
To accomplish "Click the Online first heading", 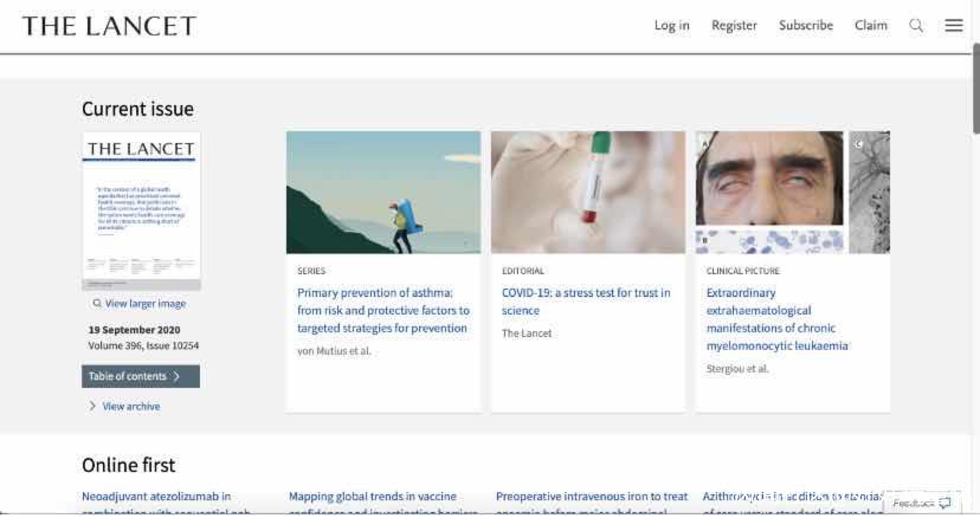I will [128, 465].
